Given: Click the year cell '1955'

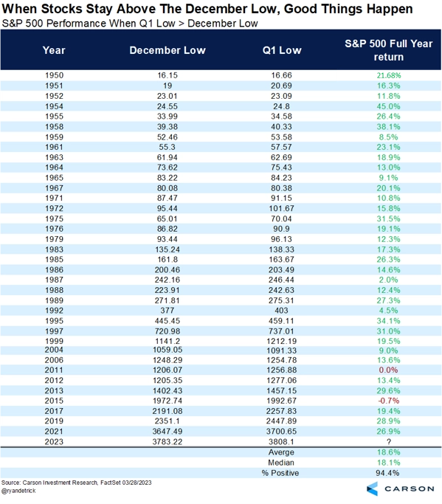Looking at the screenshot, I should (54, 117).
